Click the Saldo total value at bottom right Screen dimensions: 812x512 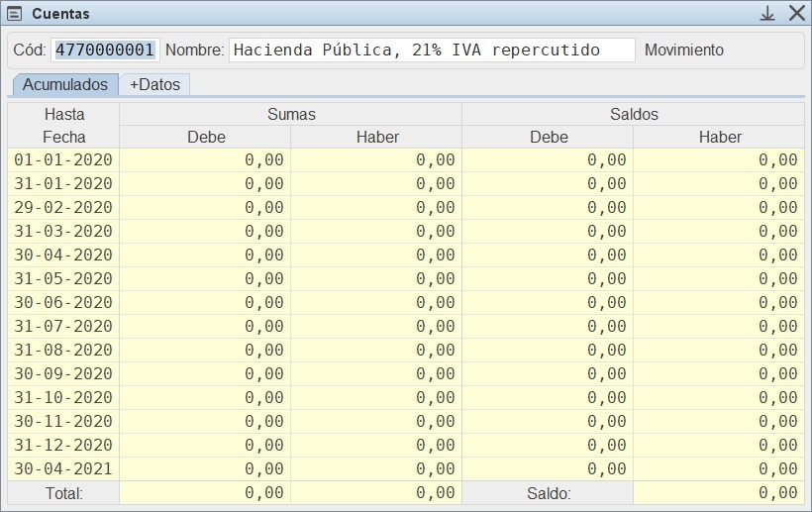click(x=719, y=493)
